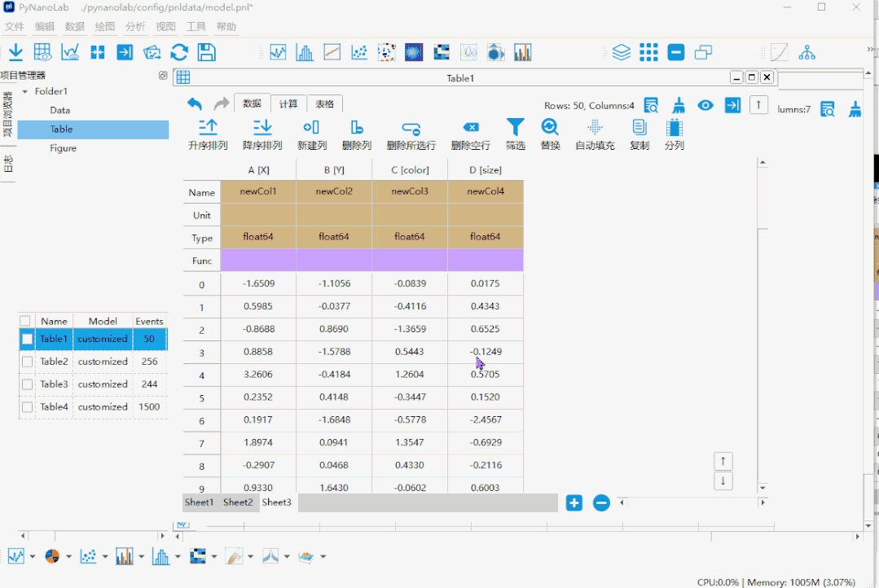Open dropdown arrow beside bottom histogram icon
The height and width of the screenshot is (588, 879).
click(x=178, y=556)
